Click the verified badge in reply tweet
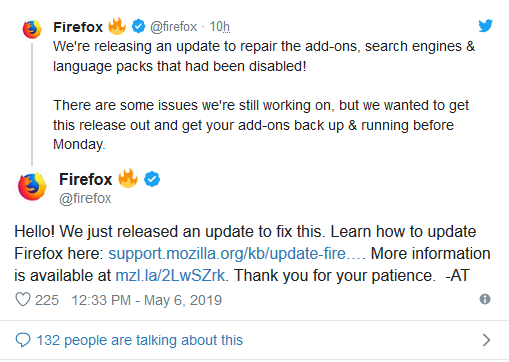Screen dimensions: 509x362 152,179
